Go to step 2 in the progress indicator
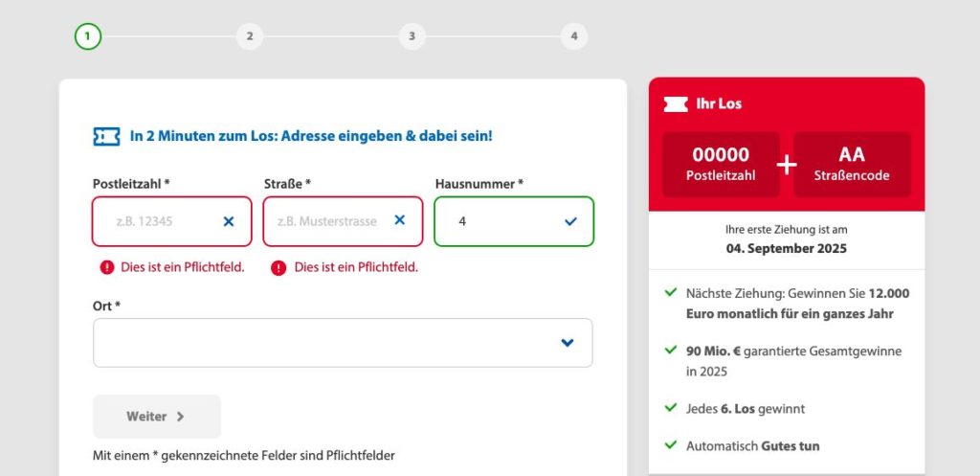The image size is (980, 476). coord(250,36)
